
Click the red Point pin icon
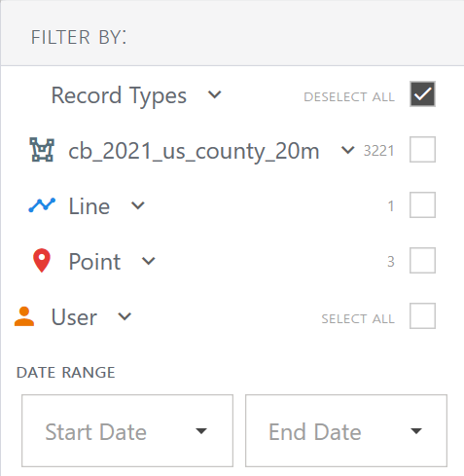point(42,261)
